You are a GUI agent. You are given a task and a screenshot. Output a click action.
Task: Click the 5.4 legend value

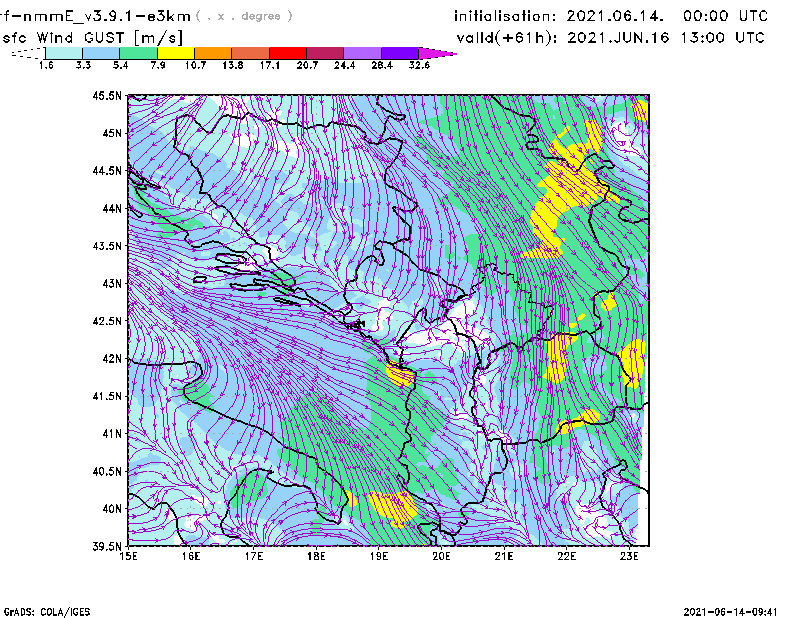(120, 65)
